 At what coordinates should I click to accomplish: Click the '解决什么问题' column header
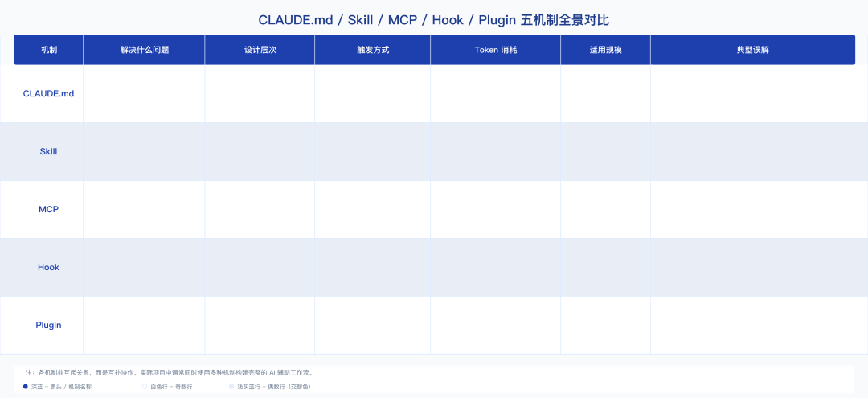tap(144, 50)
